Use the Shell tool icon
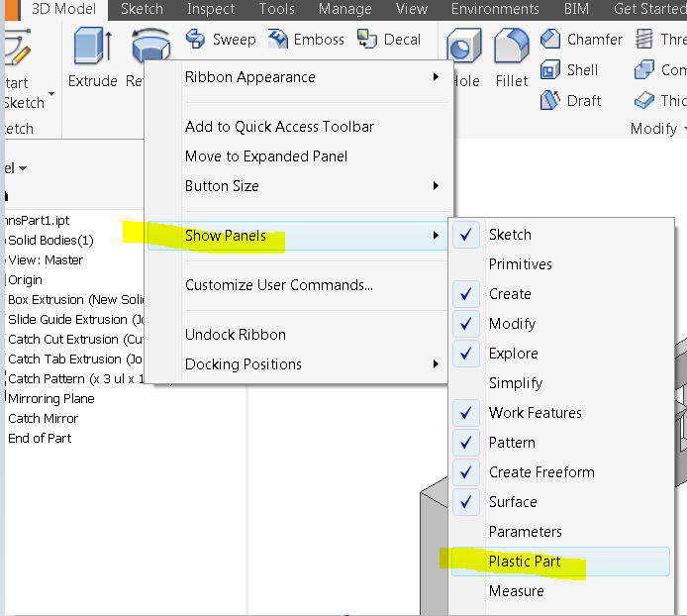The width and height of the screenshot is (687, 616). [550, 69]
